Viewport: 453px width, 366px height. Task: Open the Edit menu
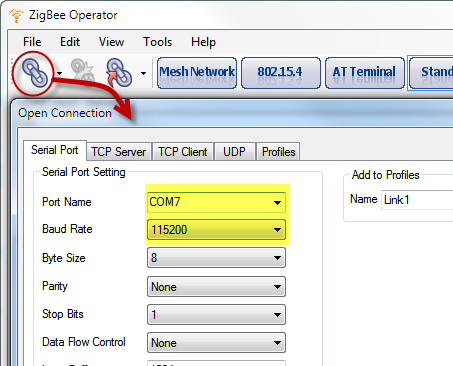[70, 42]
